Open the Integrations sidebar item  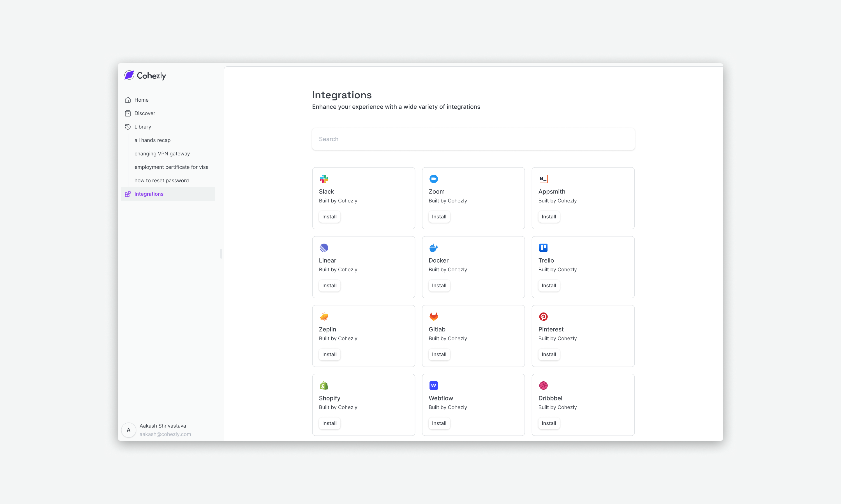tap(149, 194)
